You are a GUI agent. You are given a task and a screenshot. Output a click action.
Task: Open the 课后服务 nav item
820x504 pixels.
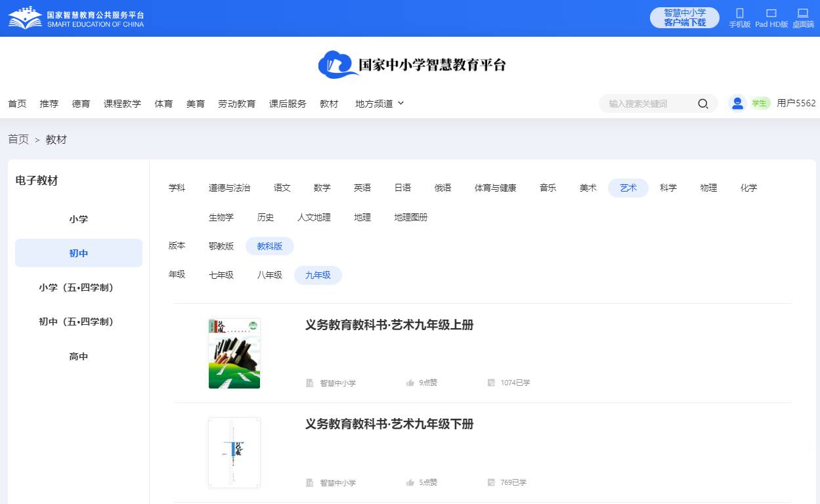[x=288, y=104]
